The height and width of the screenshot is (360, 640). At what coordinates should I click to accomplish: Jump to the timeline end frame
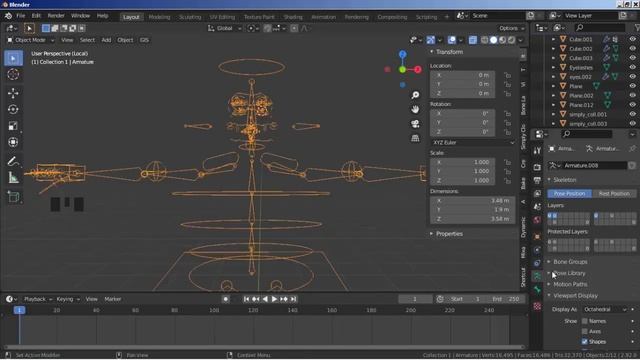point(293,299)
